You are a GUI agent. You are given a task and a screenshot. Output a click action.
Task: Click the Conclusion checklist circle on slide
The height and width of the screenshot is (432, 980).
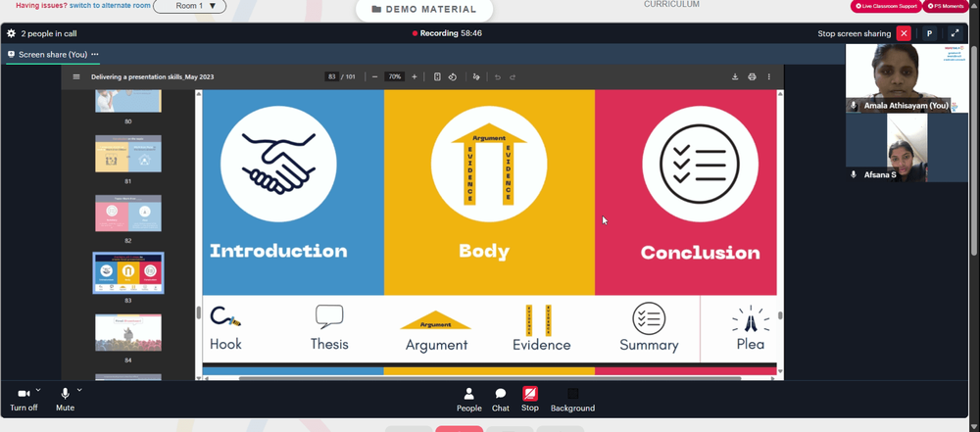[701, 164]
